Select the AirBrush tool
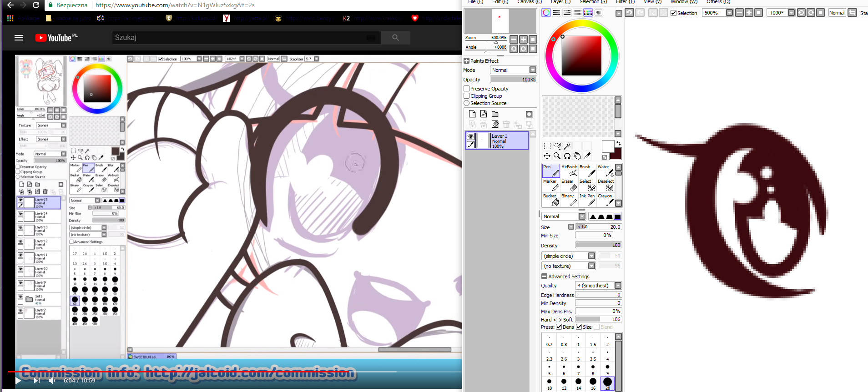The width and height of the screenshot is (868, 392). point(571,171)
